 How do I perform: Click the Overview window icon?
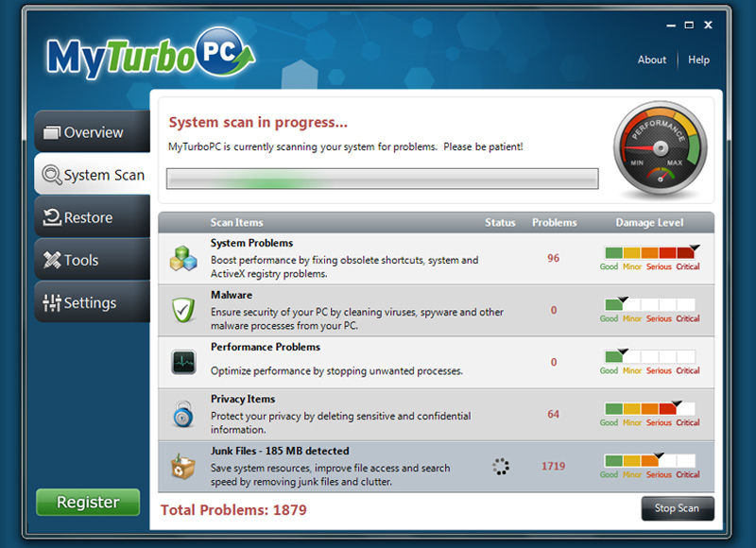pos(52,132)
